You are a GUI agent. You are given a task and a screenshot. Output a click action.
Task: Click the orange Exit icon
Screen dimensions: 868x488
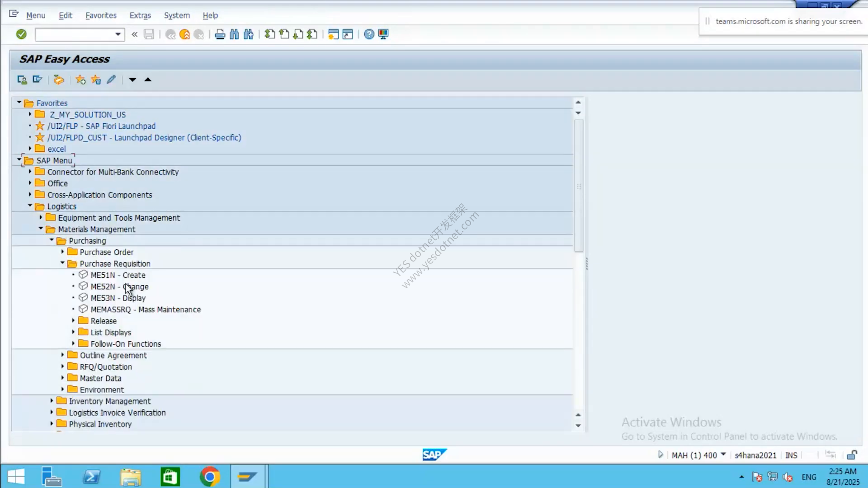click(x=184, y=34)
